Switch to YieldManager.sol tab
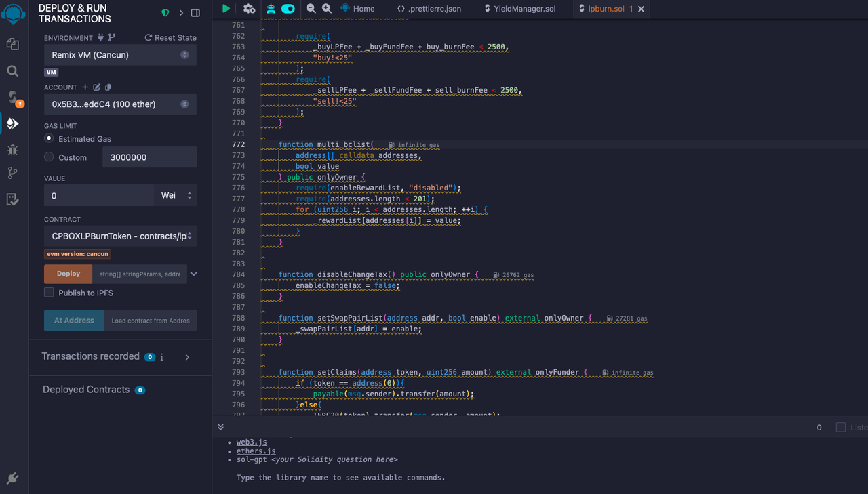 [x=520, y=9]
